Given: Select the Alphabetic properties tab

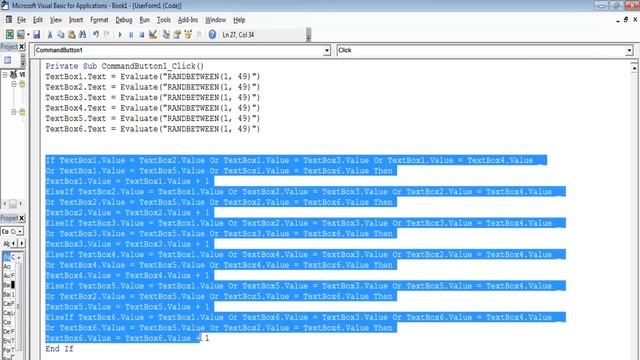Looking at the screenshot, I should 7,243.
